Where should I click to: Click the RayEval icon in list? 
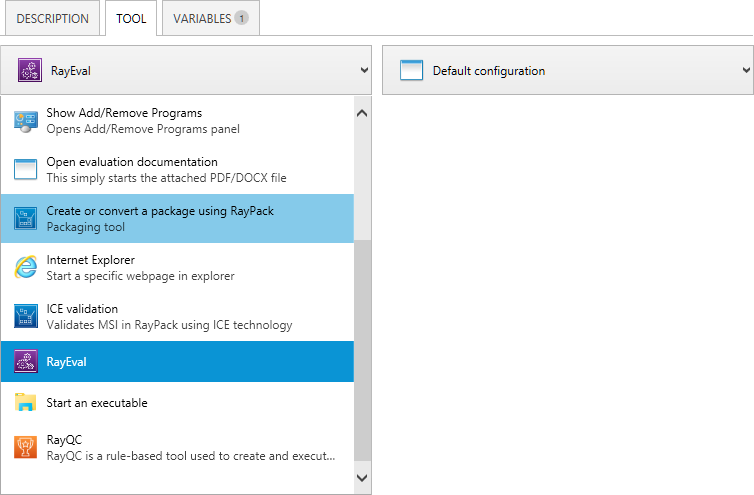[25, 362]
